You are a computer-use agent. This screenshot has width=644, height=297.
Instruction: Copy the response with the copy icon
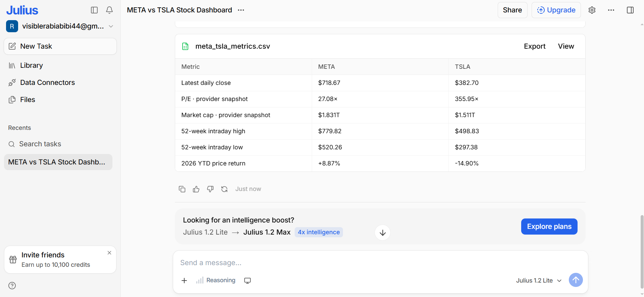[x=182, y=189]
